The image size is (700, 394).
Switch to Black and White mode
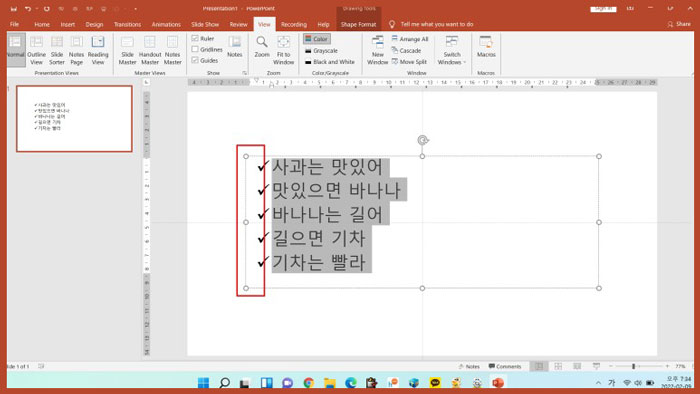pyautogui.click(x=330, y=62)
